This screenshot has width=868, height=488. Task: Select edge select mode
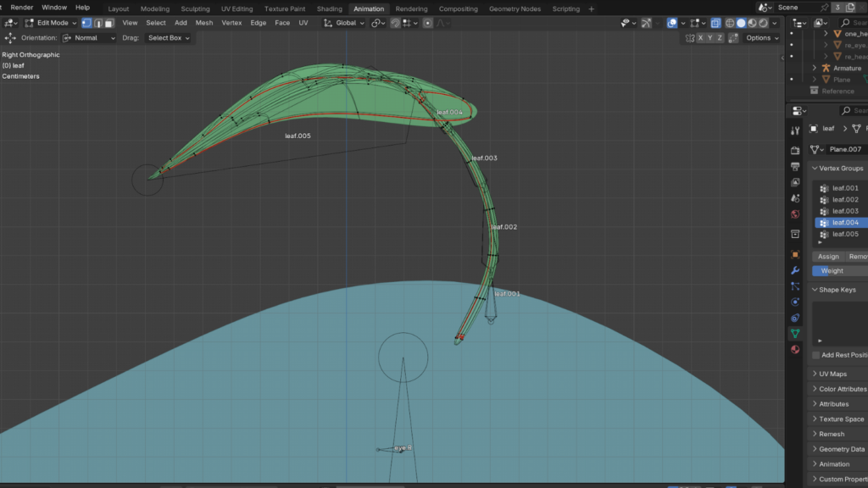tap(98, 23)
